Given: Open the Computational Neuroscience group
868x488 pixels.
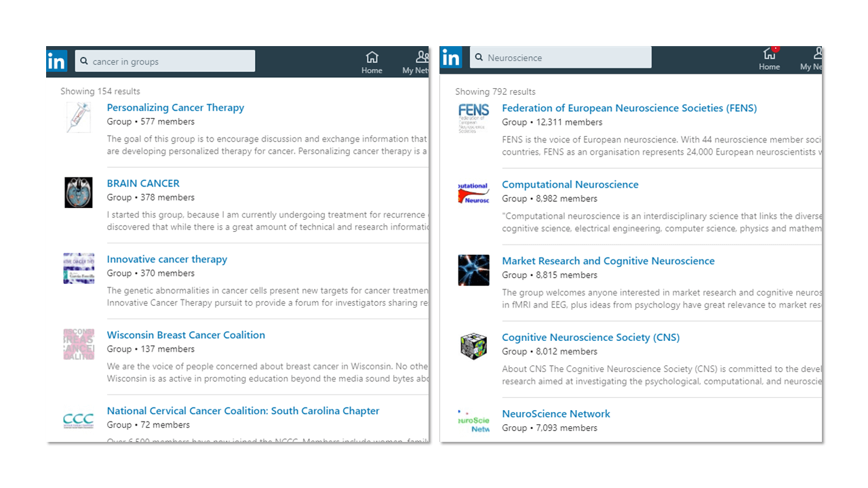Looking at the screenshot, I should pos(570,184).
